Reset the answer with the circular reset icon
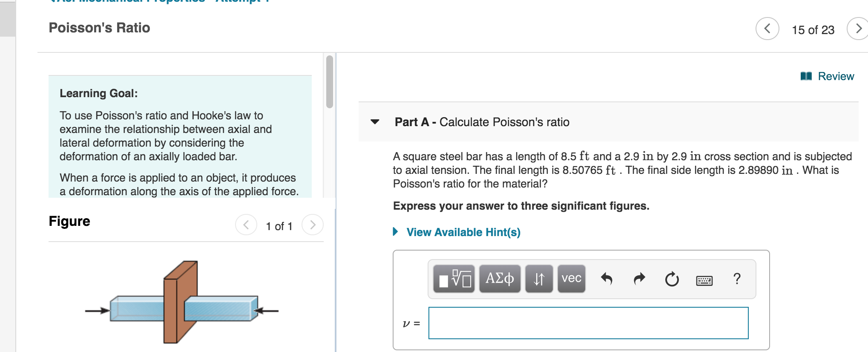Image resolution: width=868 pixels, height=352 pixels. pyautogui.click(x=671, y=279)
